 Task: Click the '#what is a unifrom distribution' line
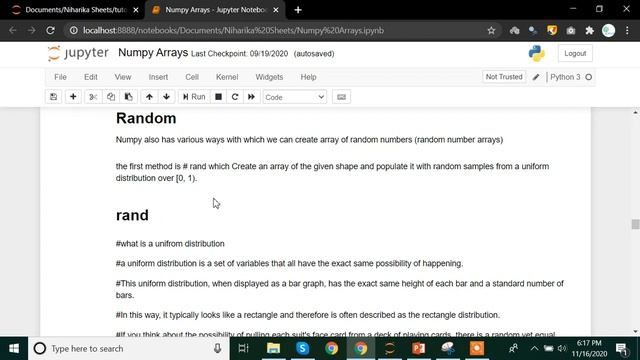tap(170, 244)
